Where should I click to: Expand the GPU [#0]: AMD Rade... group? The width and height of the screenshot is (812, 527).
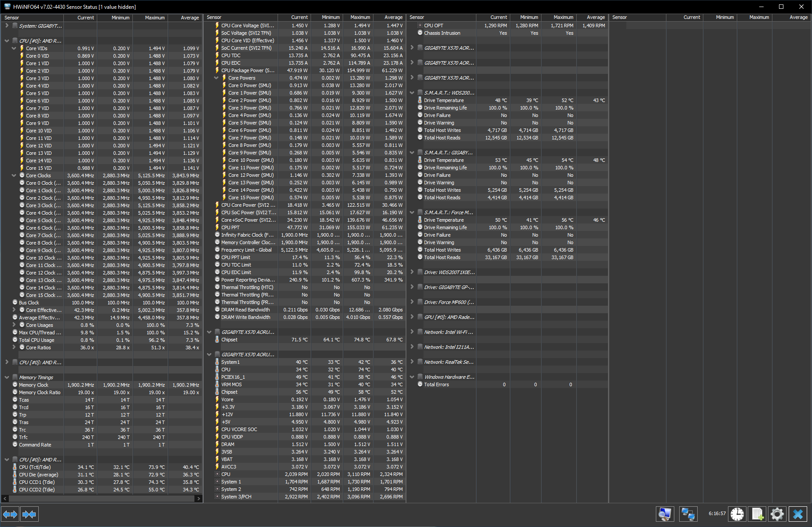pos(412,317)
